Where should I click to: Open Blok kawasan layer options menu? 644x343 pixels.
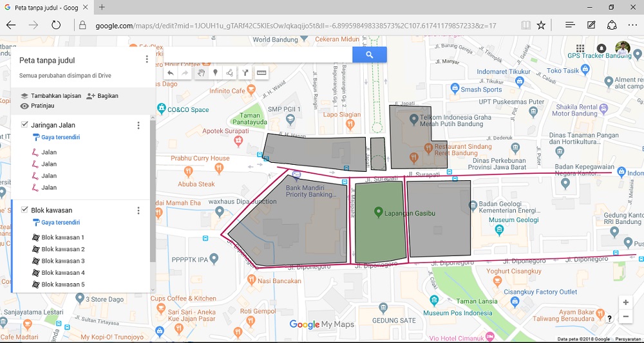(138, 210)
